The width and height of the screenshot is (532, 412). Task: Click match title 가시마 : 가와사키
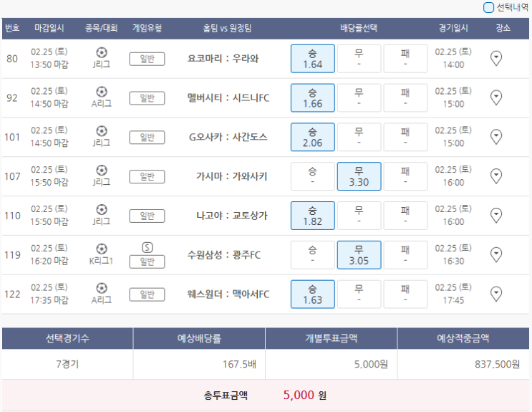coord(231,176)
